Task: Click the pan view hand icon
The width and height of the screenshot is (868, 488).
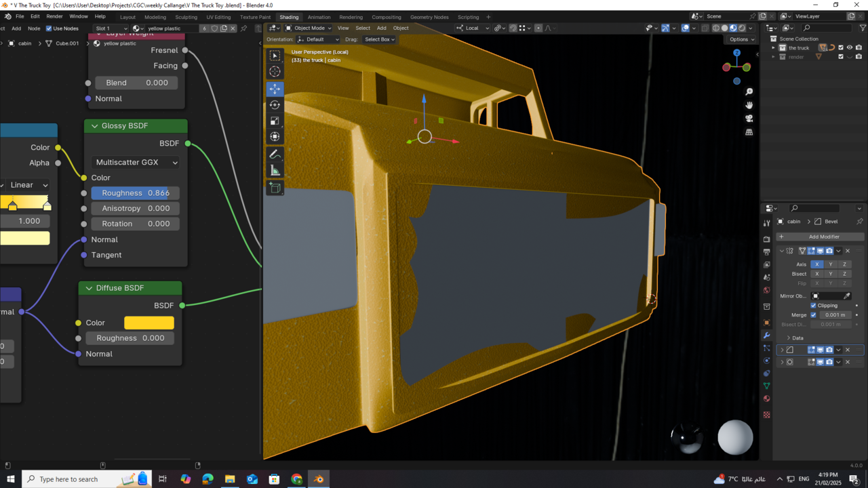Action: click(749, 105)
